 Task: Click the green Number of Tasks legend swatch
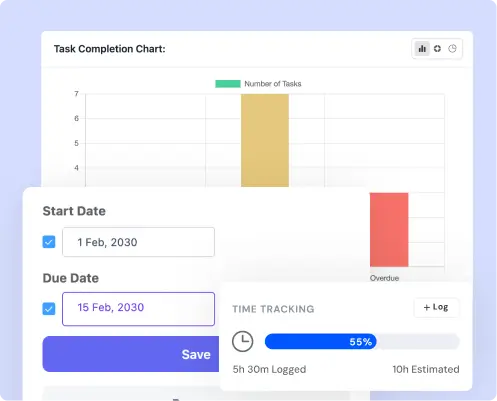point(228,84)
